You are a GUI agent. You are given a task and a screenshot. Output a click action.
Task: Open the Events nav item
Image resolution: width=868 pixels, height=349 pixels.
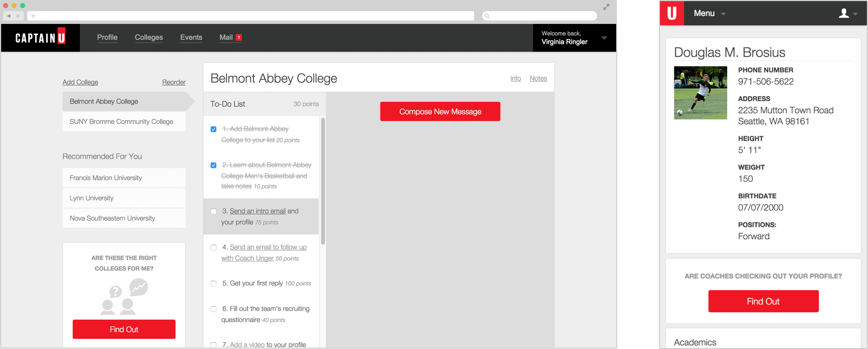coord(191,37)
